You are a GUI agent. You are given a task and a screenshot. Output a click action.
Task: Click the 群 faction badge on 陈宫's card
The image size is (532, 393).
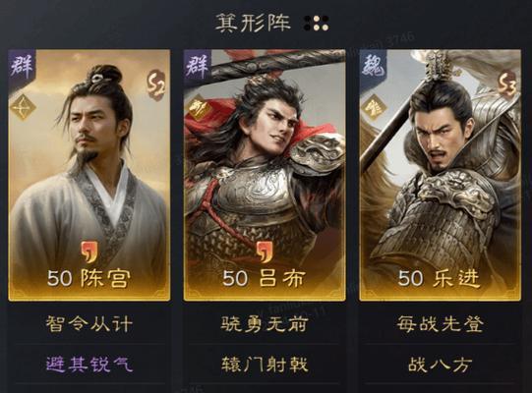coord(22,66)
